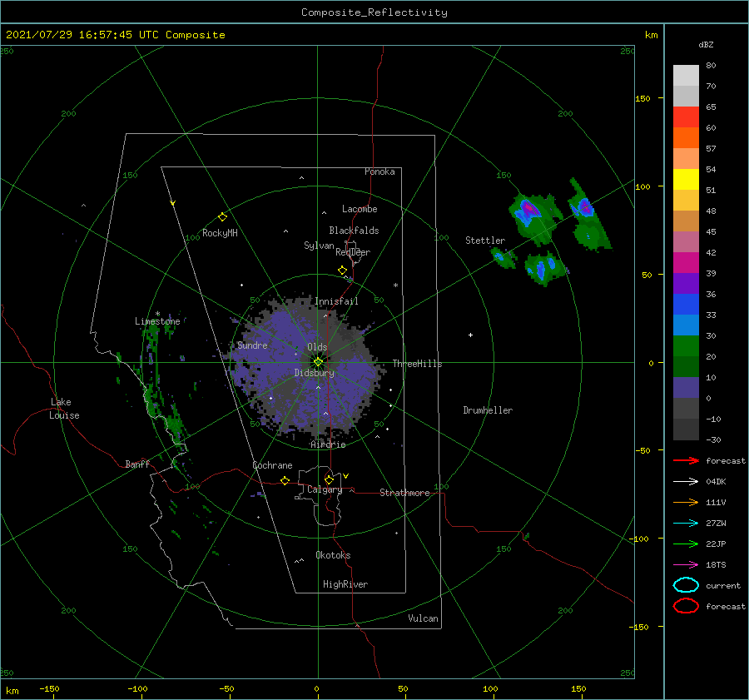This screenshot has width=749, height=700.
Task: Click the Composite_Reflectivity title
Action: point(374,12)
